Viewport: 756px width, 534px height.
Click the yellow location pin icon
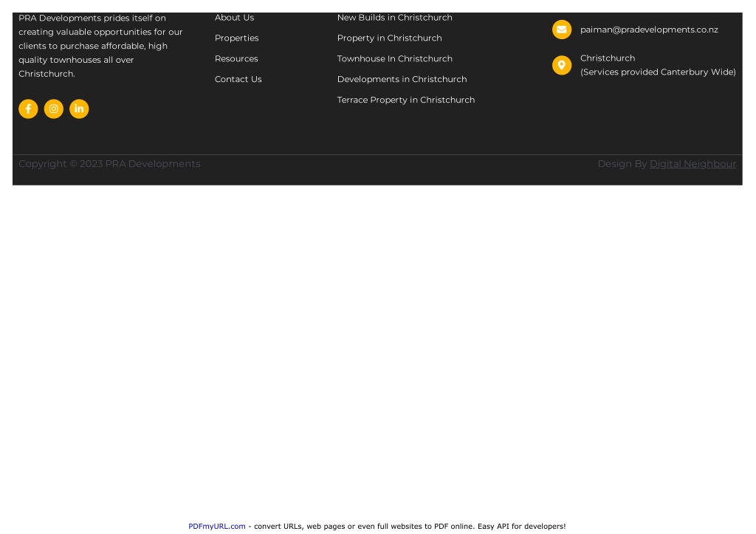tap(562, 65)
